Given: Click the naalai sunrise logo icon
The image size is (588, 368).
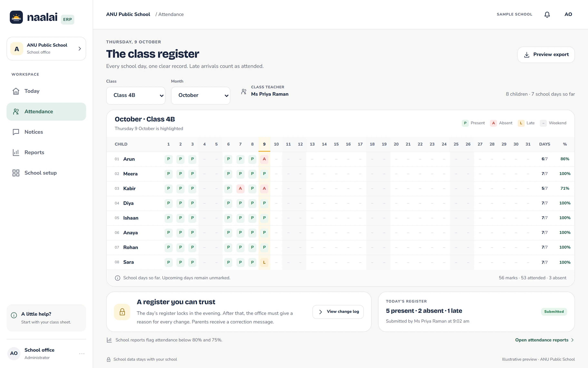Looking at the screenshot, I should 16,17.
